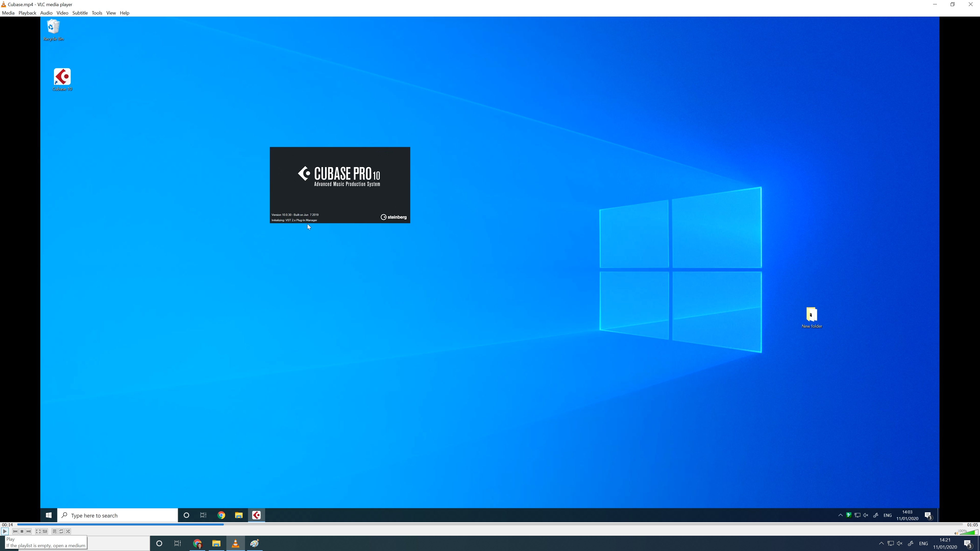Open the View menu
Viewport: 980px width, 551px height.
111,13
